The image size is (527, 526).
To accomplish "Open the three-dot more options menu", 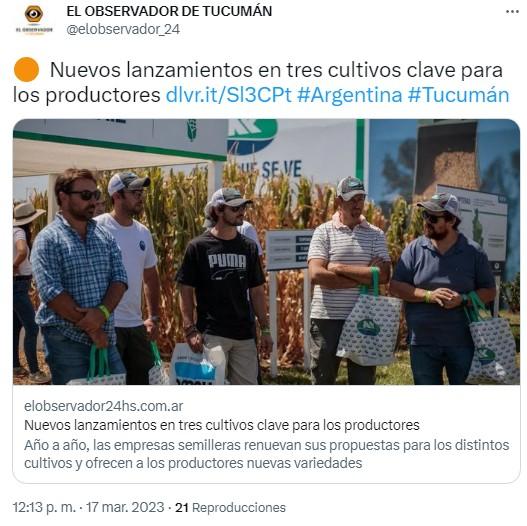I will point(512,12).
